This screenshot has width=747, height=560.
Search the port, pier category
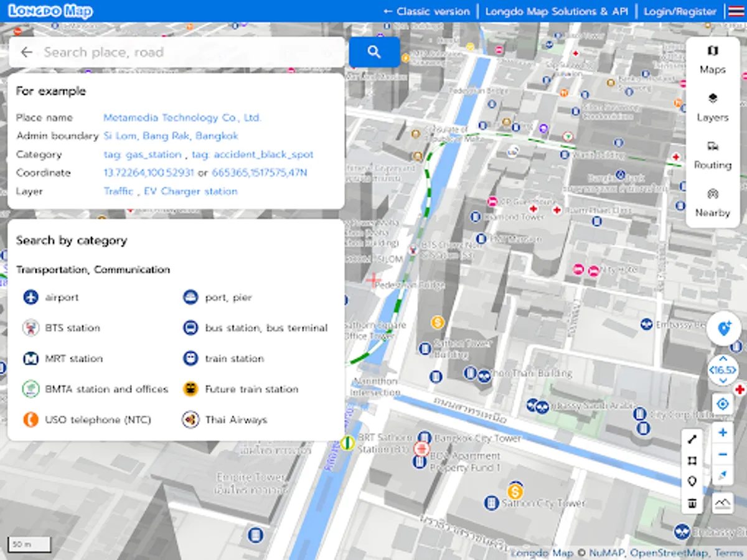(217, 297)
